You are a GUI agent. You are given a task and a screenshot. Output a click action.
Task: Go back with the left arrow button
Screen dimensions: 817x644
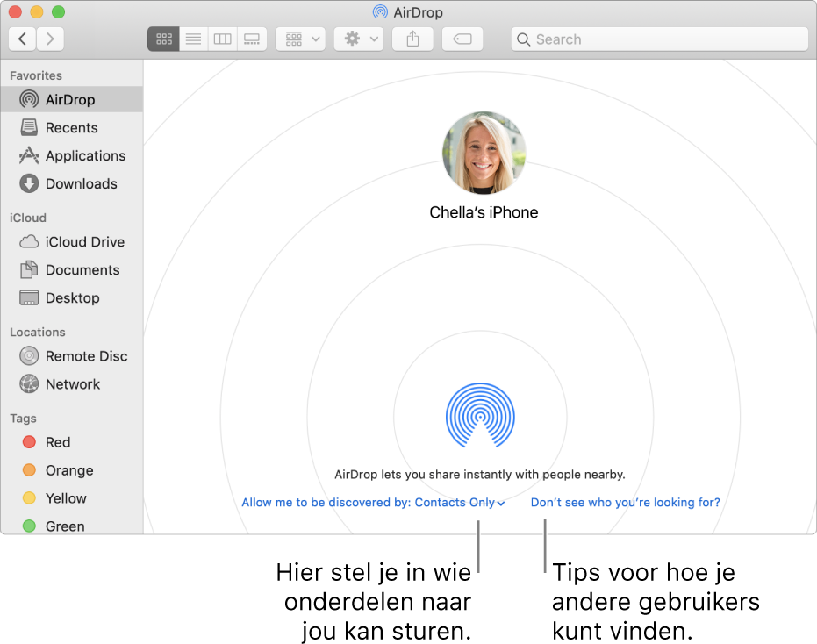coord(23,39)
